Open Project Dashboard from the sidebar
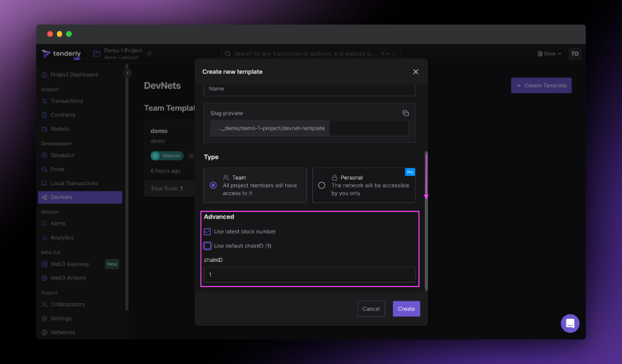The width and height of the screenshot is (622, 364). click(74, 74)
